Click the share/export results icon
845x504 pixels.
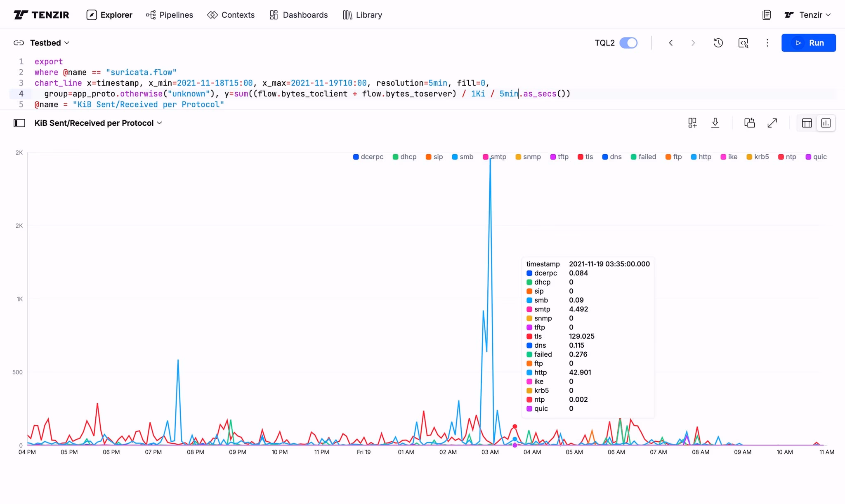point(750,123)
